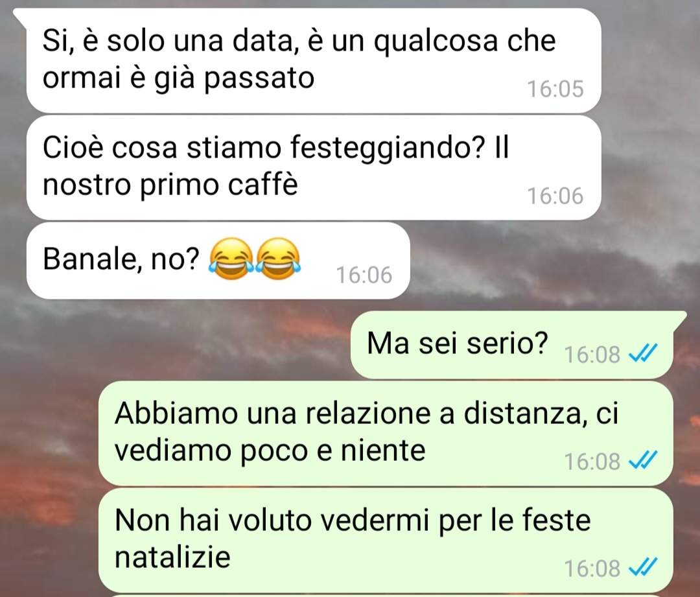
Task: Click the words 'nostro primo caffè'
Action: tap(170, 184)
